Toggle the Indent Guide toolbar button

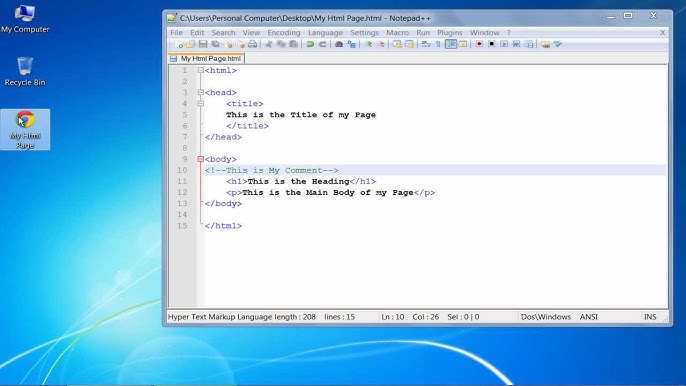451,44
